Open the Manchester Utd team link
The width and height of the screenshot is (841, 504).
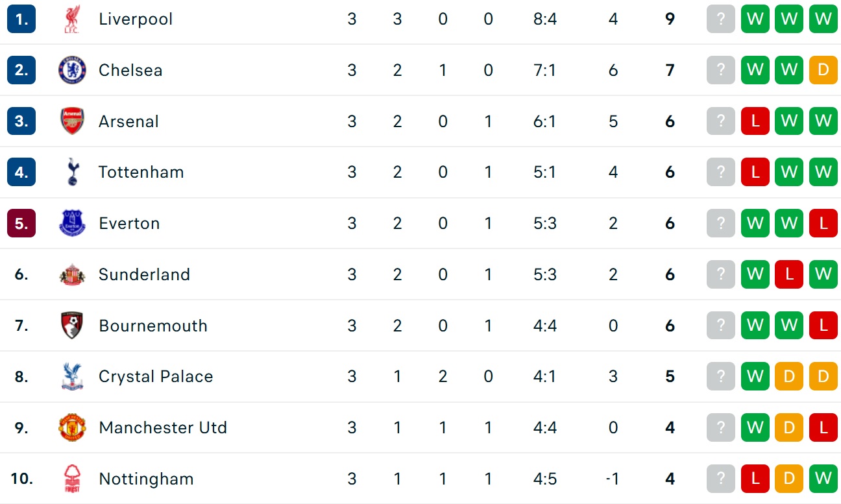pos(163,427)
